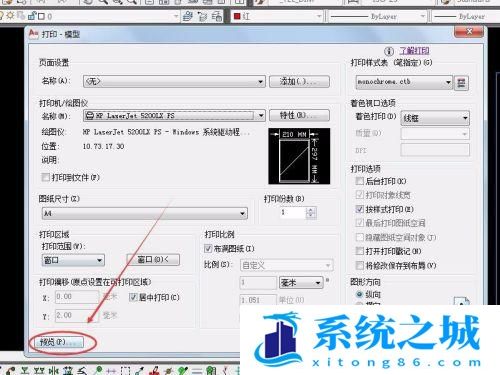The image size is (500, 375).
Task: Click the scale value field showing 1
Action: tap(258, 283)
